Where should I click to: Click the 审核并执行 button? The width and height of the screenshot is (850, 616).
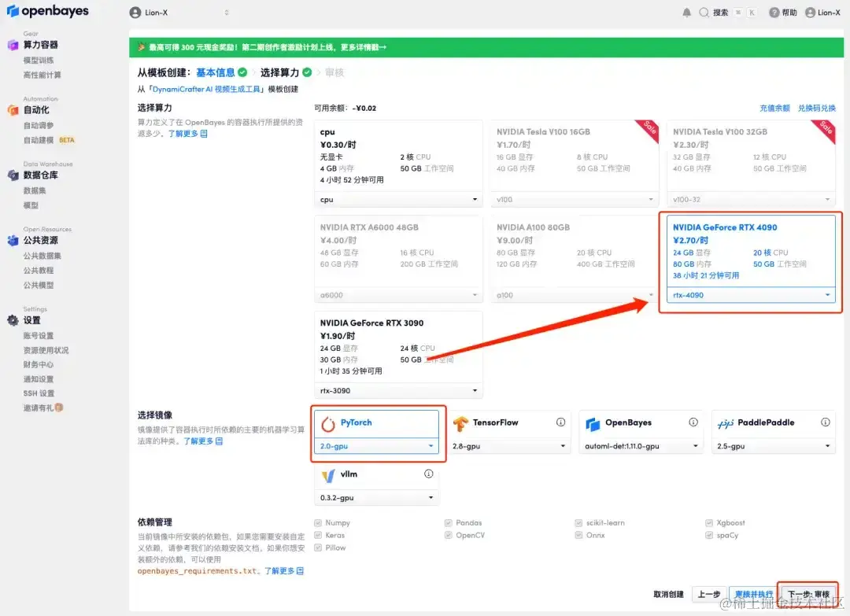pos(753,594)
